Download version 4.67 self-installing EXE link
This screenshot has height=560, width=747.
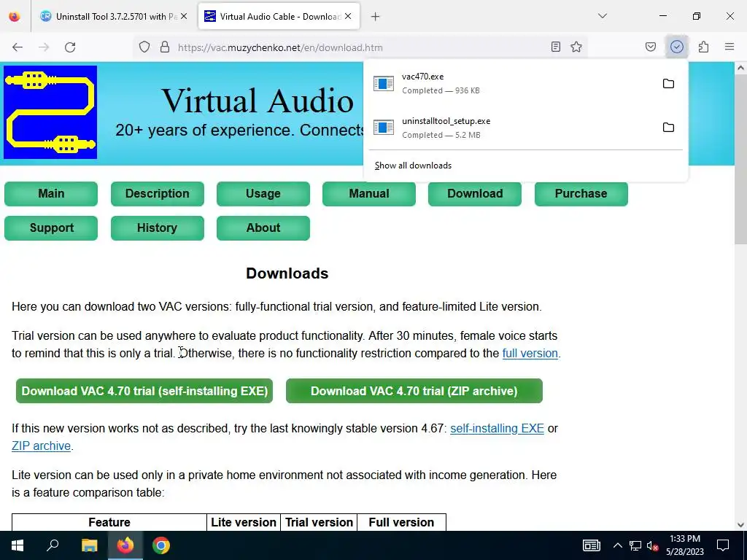(497, 429)
